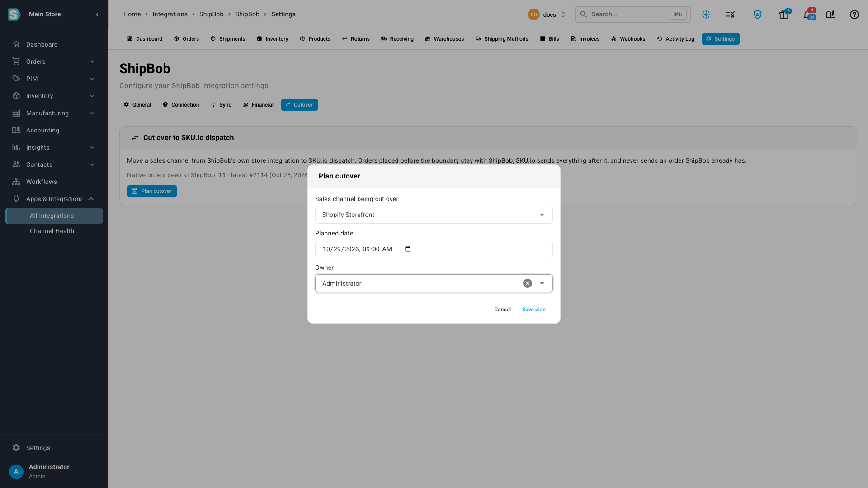The image size is (868, 488).
Task: Open the documentation book icon
Action: (831, 14)
